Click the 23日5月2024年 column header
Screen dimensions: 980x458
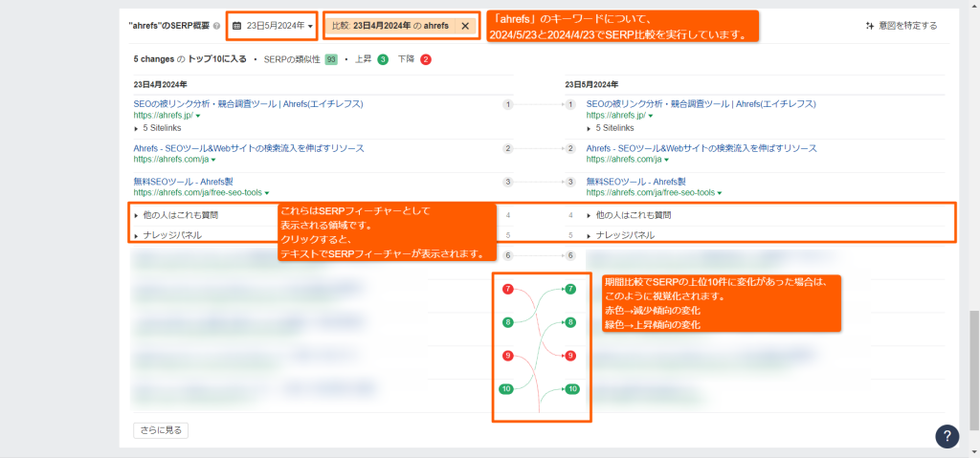point(591,84)
